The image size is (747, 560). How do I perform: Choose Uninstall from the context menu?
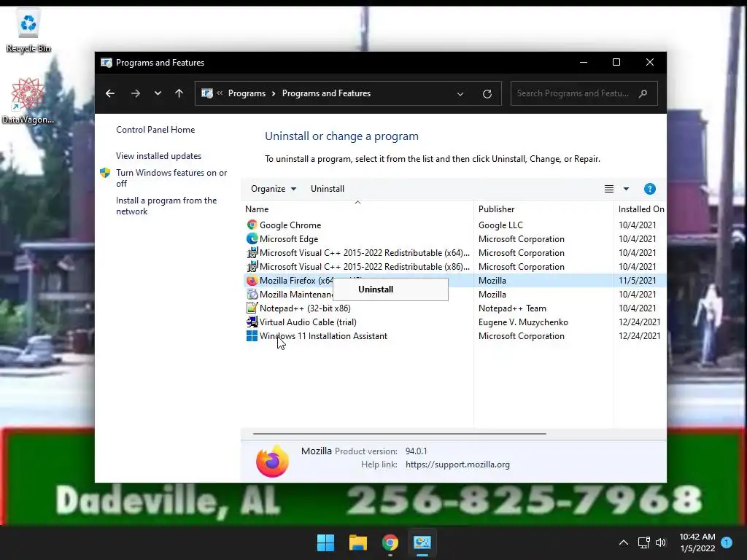click(x=390, y=289)
